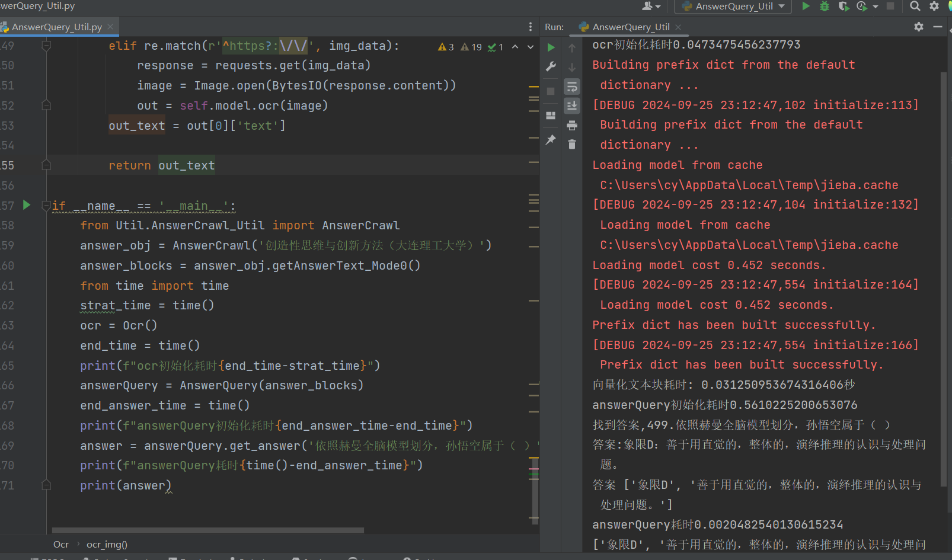Viewport: 952px width, 560px height.
Task: Open run configuration wrench icon
Action: (551, 66)
